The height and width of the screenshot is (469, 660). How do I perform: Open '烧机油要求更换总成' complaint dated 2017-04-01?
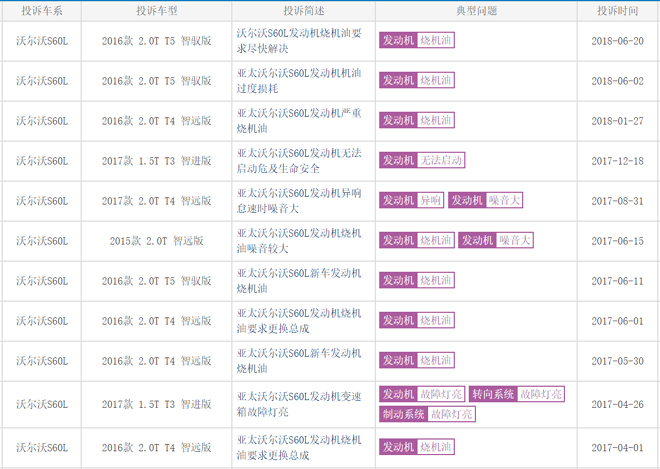click(299, 448)
